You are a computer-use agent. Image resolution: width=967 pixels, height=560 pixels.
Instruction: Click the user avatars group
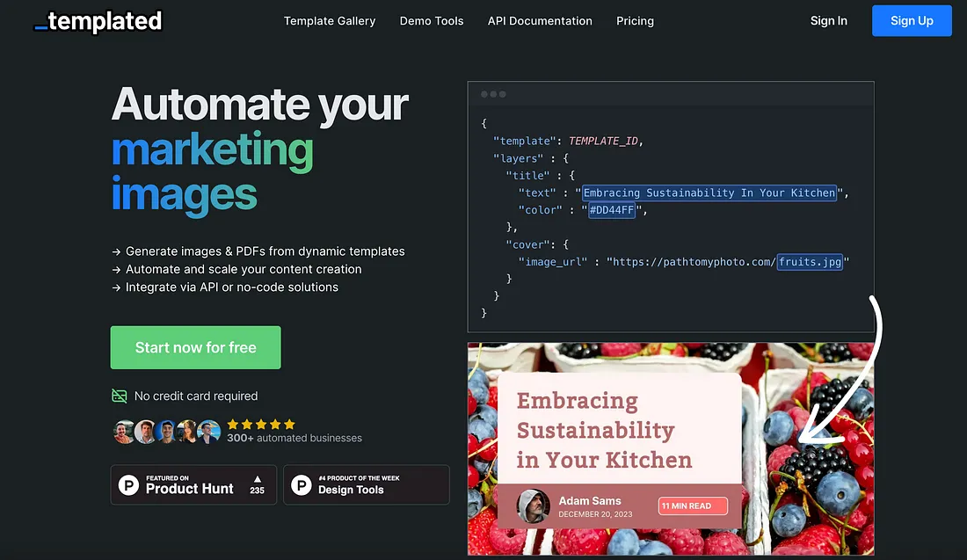tap(166, 432)
